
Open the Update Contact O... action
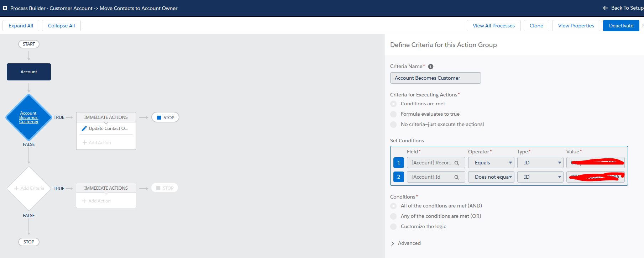pyautogui.click(x=106, y=128)
